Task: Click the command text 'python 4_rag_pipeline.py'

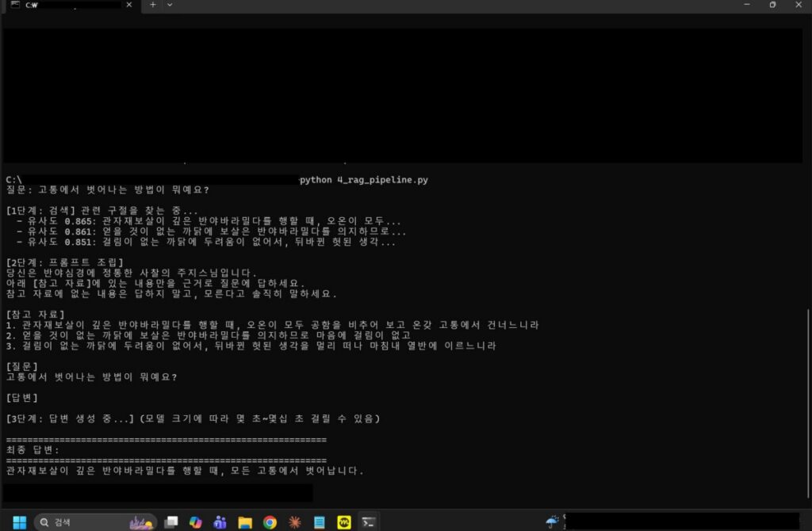Action: (x=363, y=180)
